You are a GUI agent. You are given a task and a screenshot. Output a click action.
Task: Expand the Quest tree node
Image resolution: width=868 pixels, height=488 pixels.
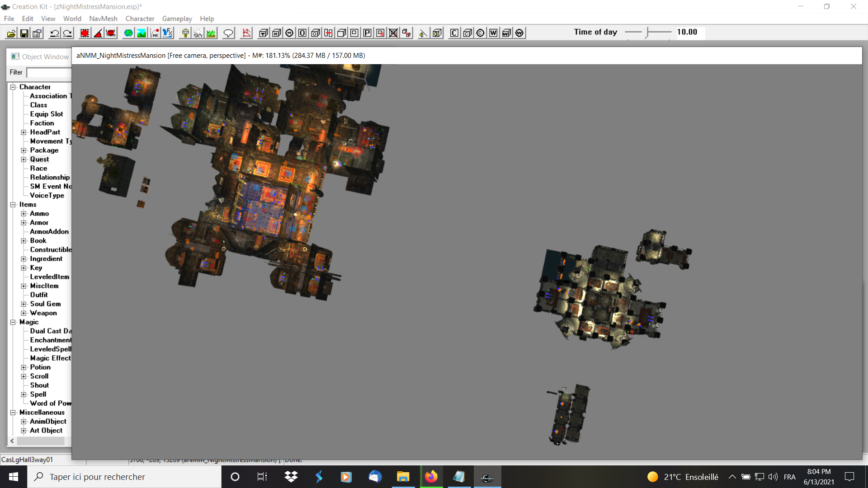coord(24,160)
